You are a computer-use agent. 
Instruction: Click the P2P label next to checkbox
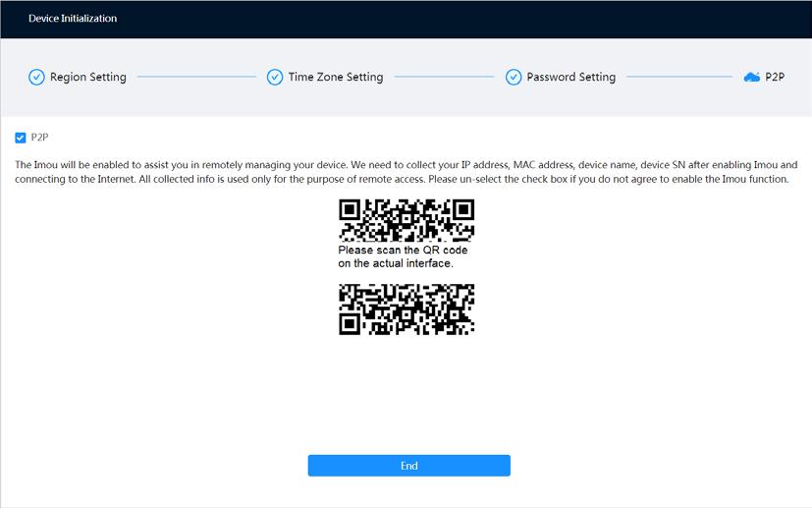pyautogui.click(x=39, y=138)
